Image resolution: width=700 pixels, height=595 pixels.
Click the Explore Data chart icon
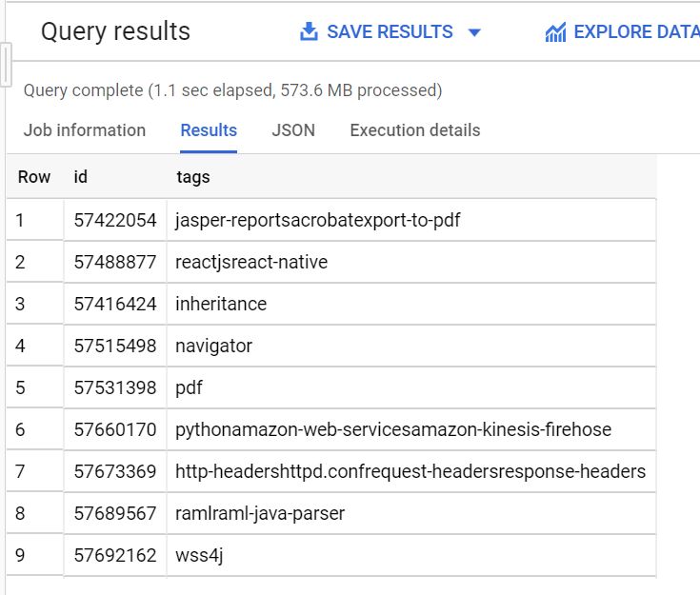pyautogui.click(x=555, y=32)
